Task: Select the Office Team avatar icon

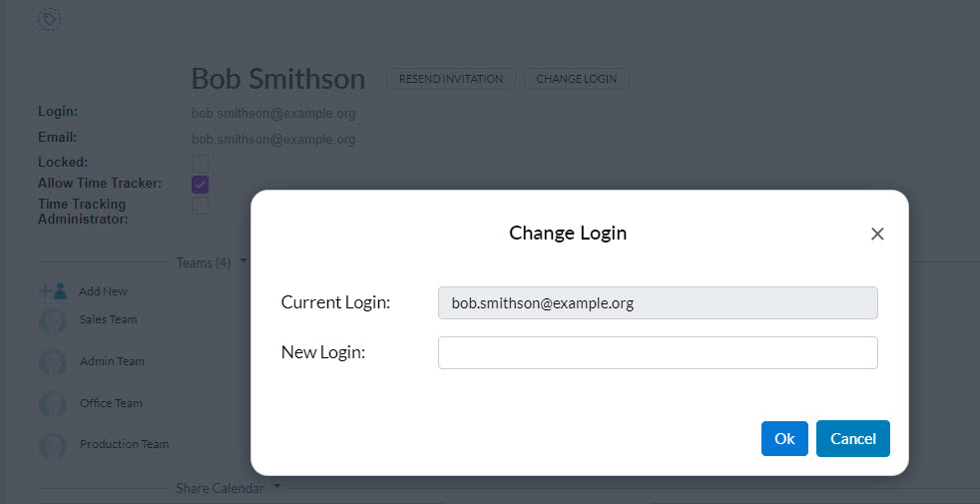Action: (x=53, y=404)
